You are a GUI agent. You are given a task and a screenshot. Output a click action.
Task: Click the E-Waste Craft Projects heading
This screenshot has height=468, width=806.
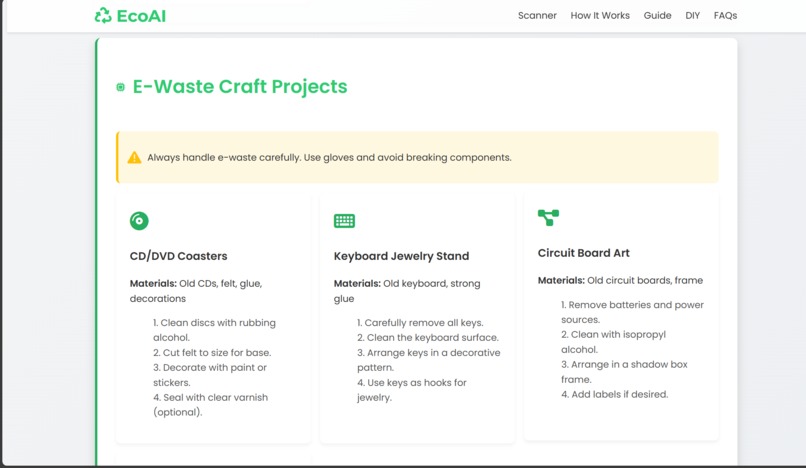(240, 86)
